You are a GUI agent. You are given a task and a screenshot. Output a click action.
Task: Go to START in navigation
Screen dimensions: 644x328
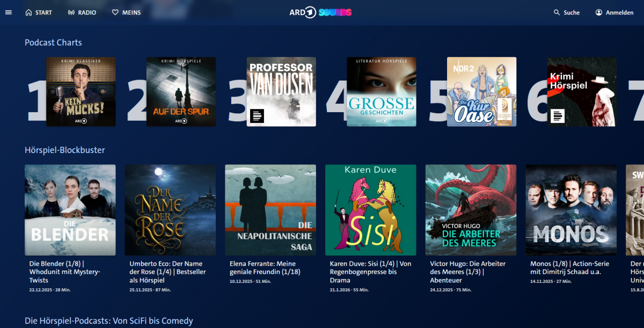(39, 12)
